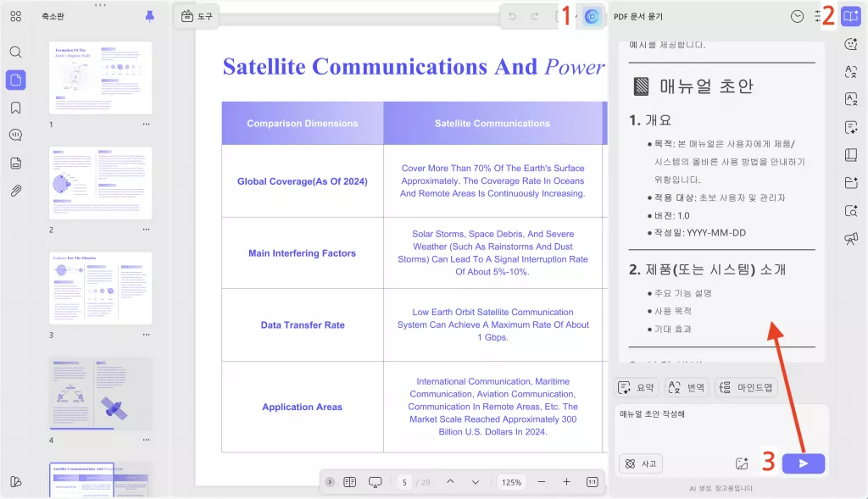Click the Main Interfering Factors cell

coord(303,253)
